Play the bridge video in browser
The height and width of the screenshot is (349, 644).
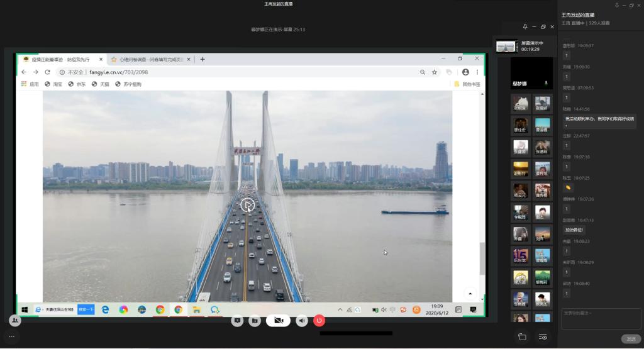247,204
